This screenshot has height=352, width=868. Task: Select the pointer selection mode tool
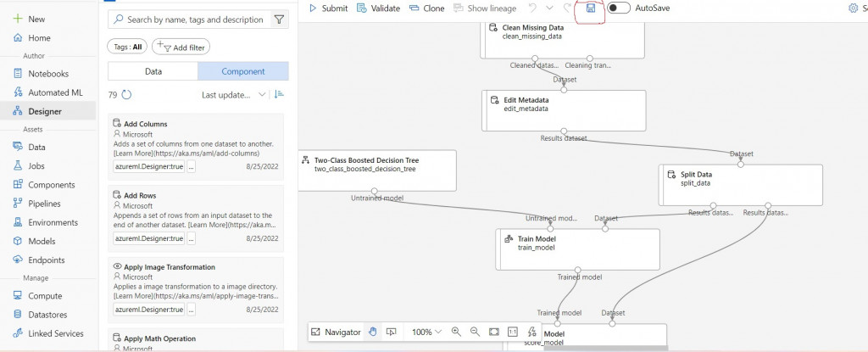pyautogui.click(x=392, y=332)
